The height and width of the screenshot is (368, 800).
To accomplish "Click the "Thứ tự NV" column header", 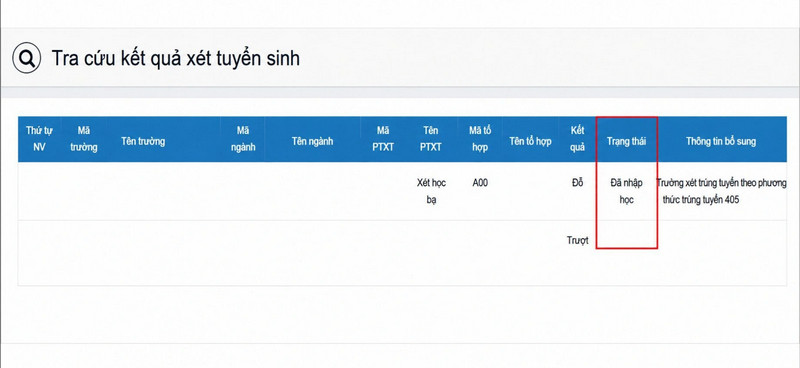I will coord(39,139).
